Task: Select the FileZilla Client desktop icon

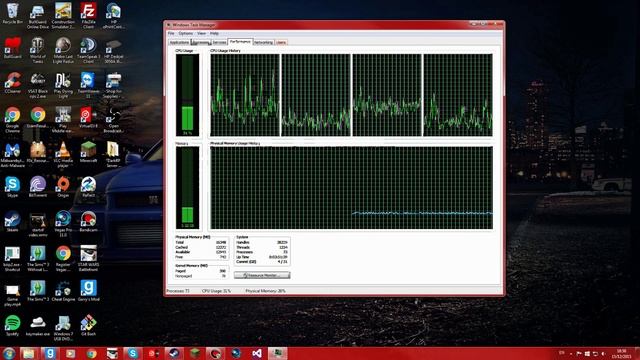Action: point(88,16)
